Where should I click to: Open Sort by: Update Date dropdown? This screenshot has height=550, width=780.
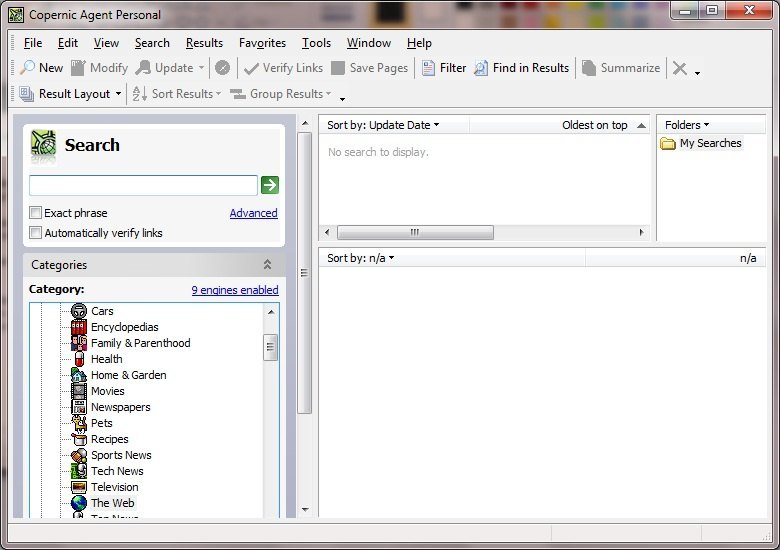click(x=383, y=125)
